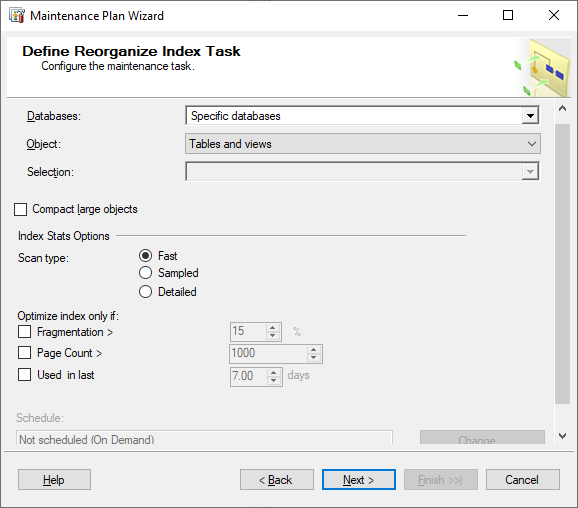Viewport: 578px width, 508px height.
Task: Minimize the wizard window
Action: pos(463,15)
